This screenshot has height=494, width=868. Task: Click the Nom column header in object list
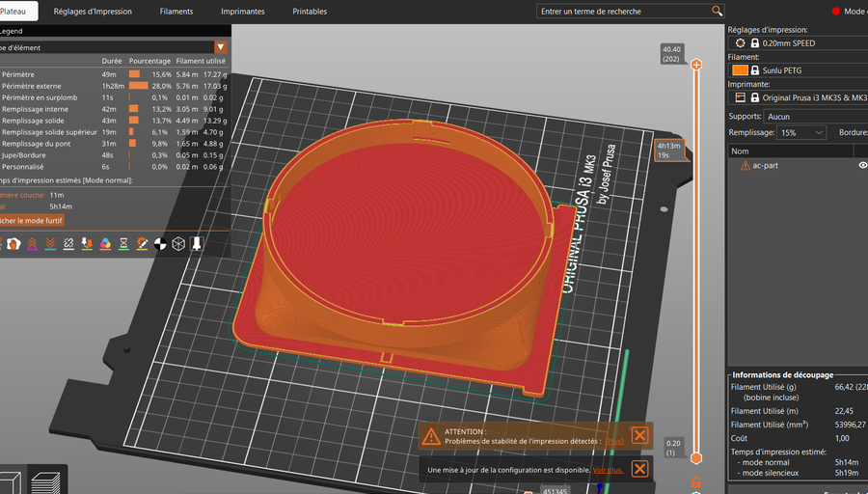[x=790, y=151]
